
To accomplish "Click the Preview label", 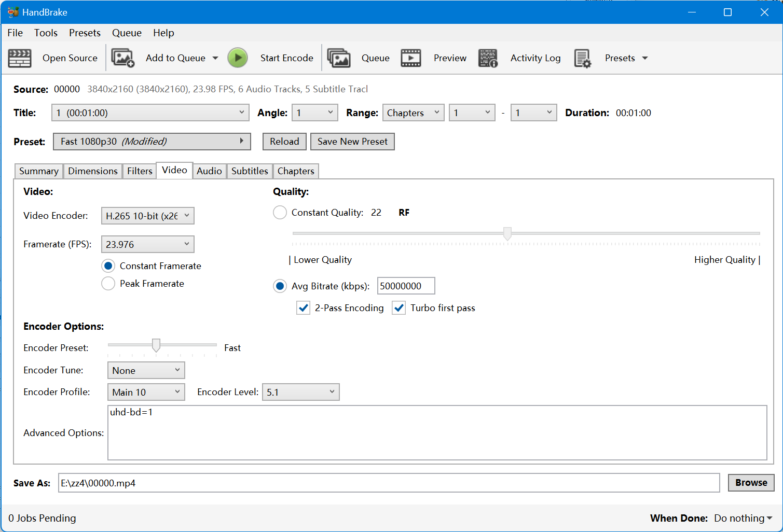I will (x=450, y=58).
